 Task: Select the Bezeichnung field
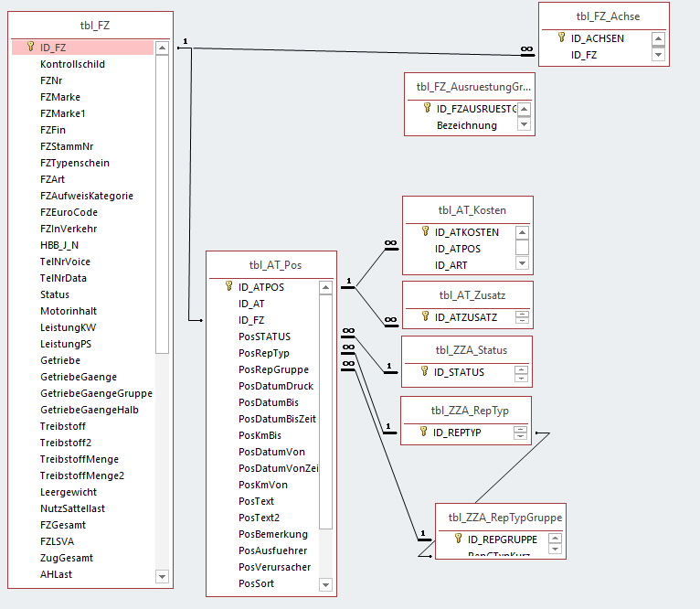point(467,125)
